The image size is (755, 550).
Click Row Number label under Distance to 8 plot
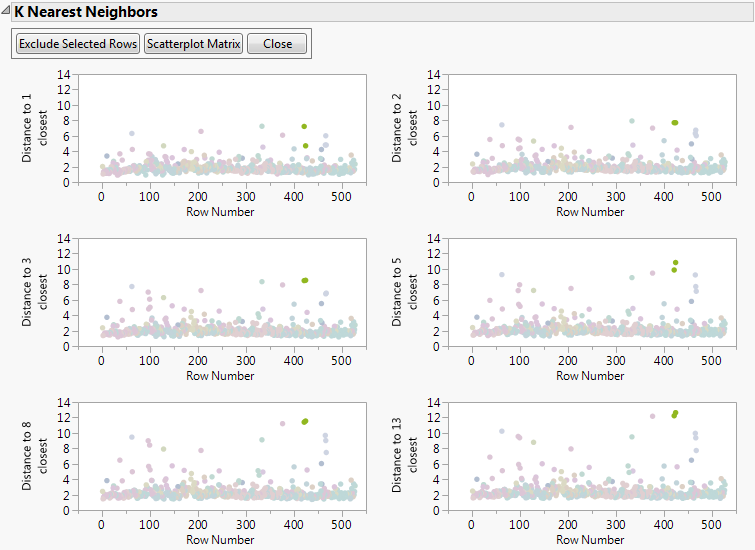[x=220, y=540]
